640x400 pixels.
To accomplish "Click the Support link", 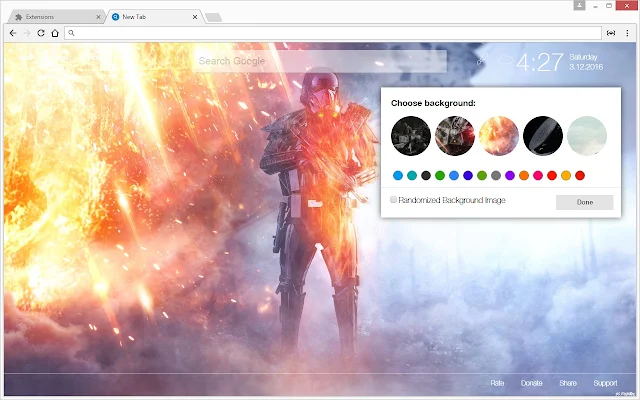I will coord(605,383).
